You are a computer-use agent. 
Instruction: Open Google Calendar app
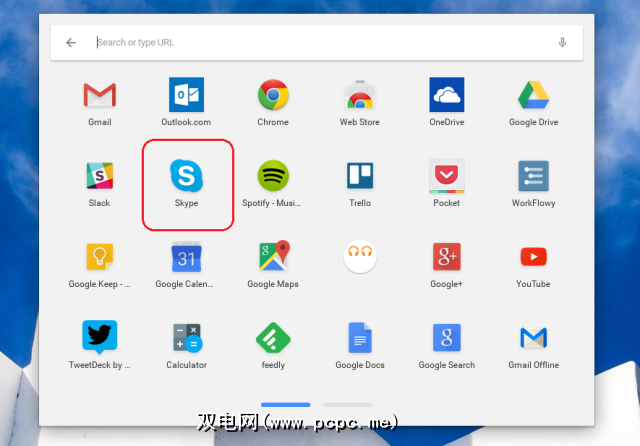point(186,257)
